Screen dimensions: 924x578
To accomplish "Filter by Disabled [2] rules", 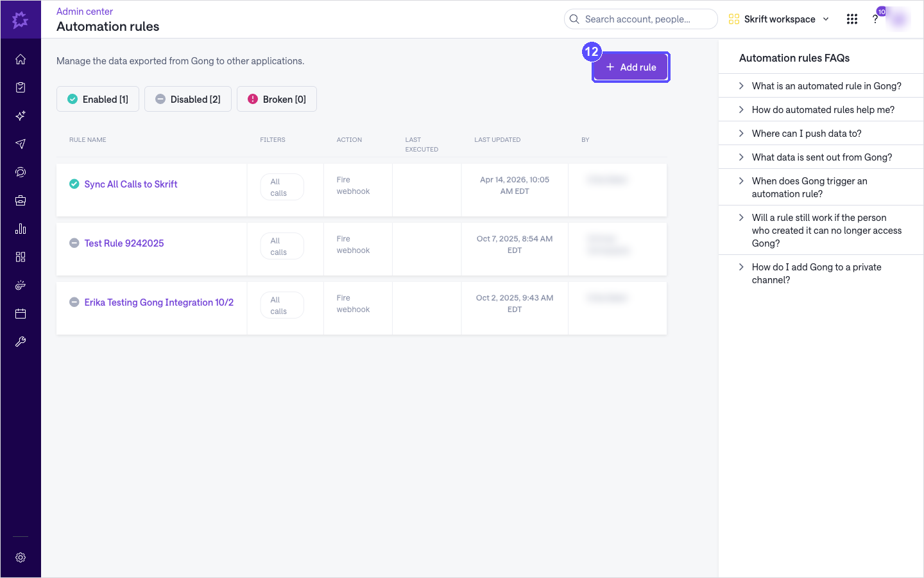I will coord(188,99).
